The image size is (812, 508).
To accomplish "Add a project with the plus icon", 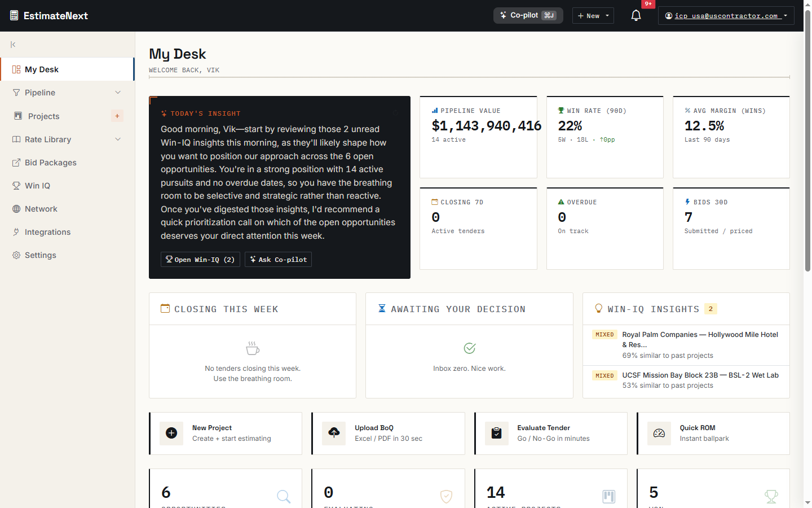I will tap(117, 116).
